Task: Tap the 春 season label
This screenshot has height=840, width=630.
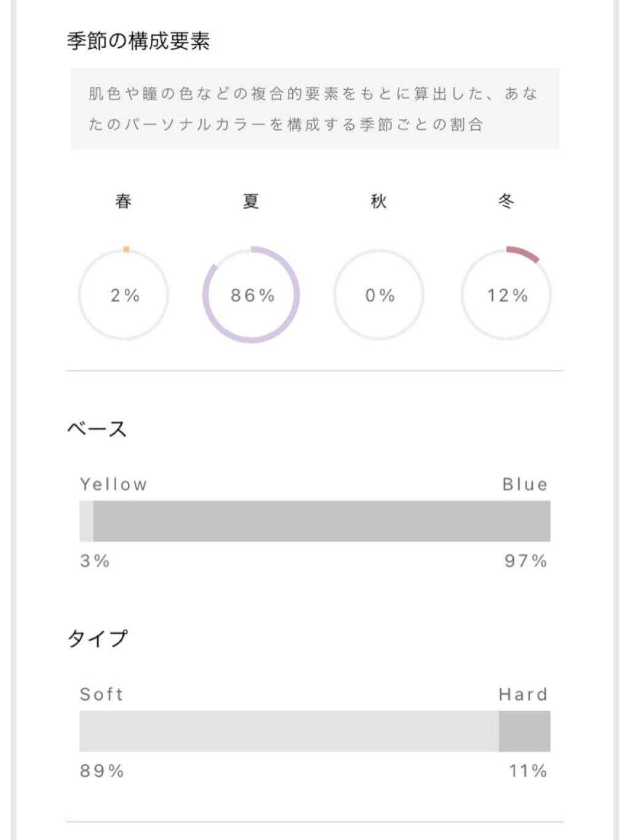Action: click(124, 201)
